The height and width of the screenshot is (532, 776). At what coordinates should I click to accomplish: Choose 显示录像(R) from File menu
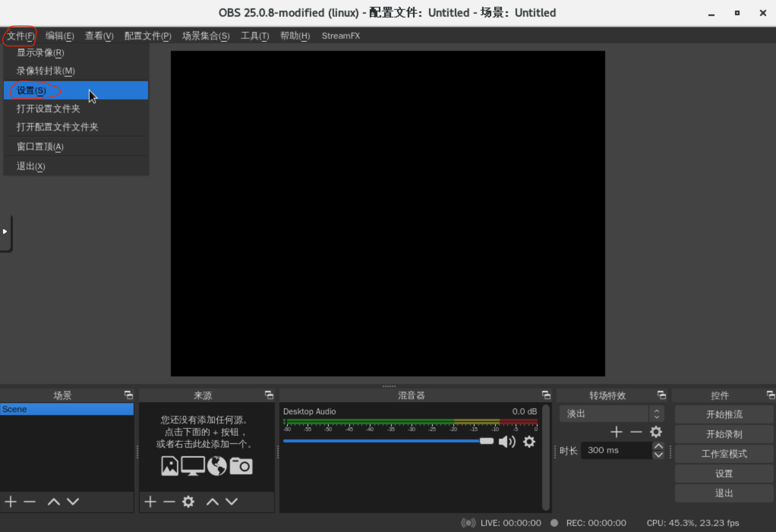[x=76, y=53]
